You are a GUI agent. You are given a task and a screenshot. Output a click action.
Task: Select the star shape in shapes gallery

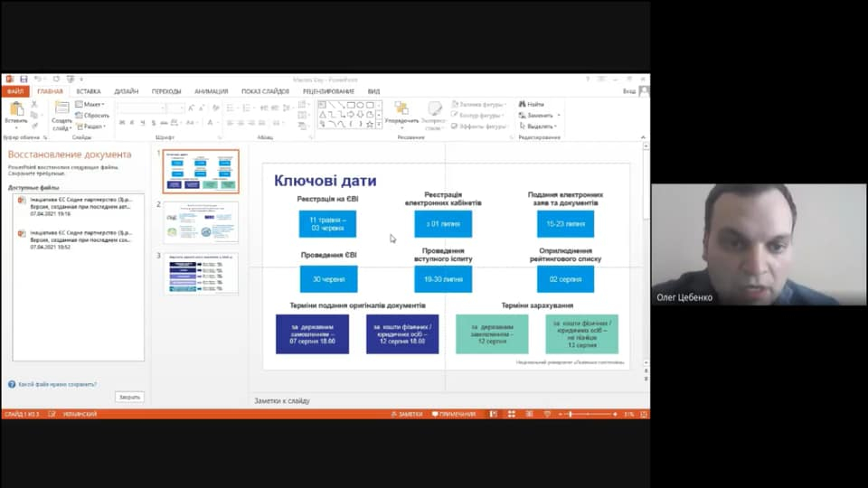tap(369, 125)
